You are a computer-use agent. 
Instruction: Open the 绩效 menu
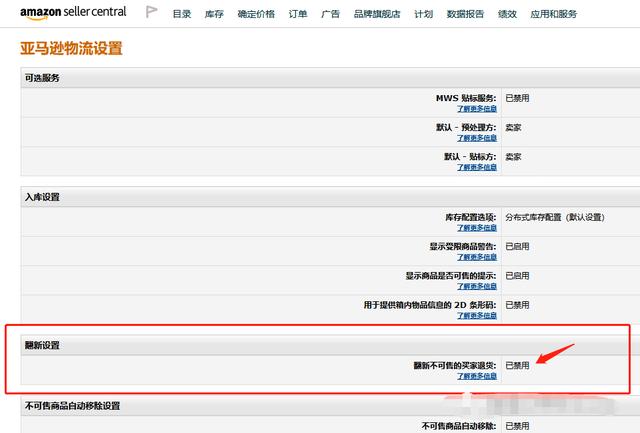tap(507, 14)
